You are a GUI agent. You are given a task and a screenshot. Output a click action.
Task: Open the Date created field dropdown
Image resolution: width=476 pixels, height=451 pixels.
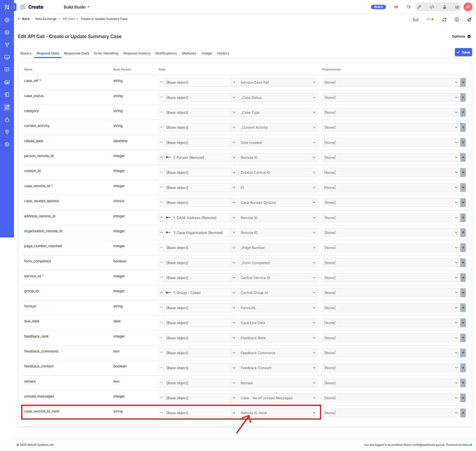278,143
